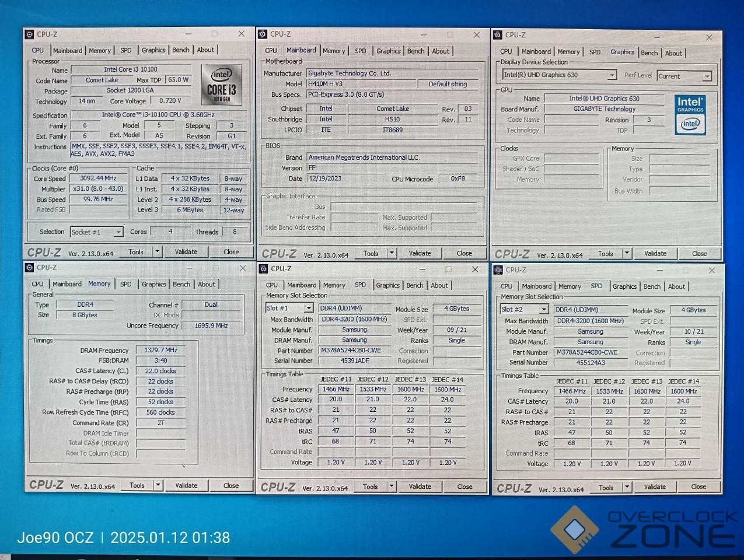This screenshot has height=560, width=744.
Task: Click the bottom Close button in the Slot #2 SPD window
Action: pos(698,487)
